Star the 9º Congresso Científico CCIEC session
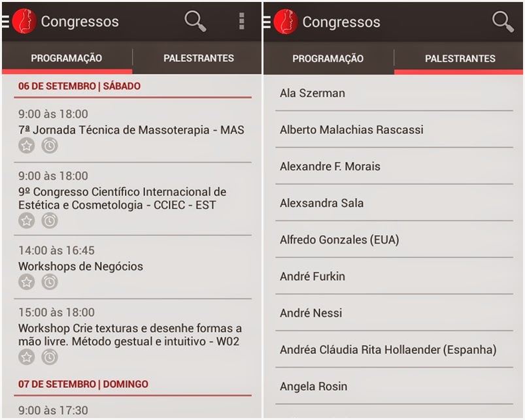Viewport: 525px width, 420px height. click(26, 221)
